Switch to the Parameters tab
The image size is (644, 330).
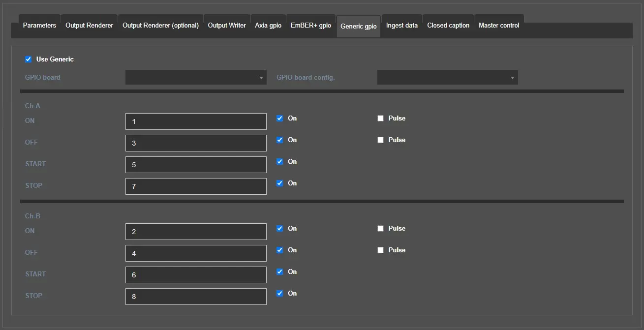click(x=39, y=26)
